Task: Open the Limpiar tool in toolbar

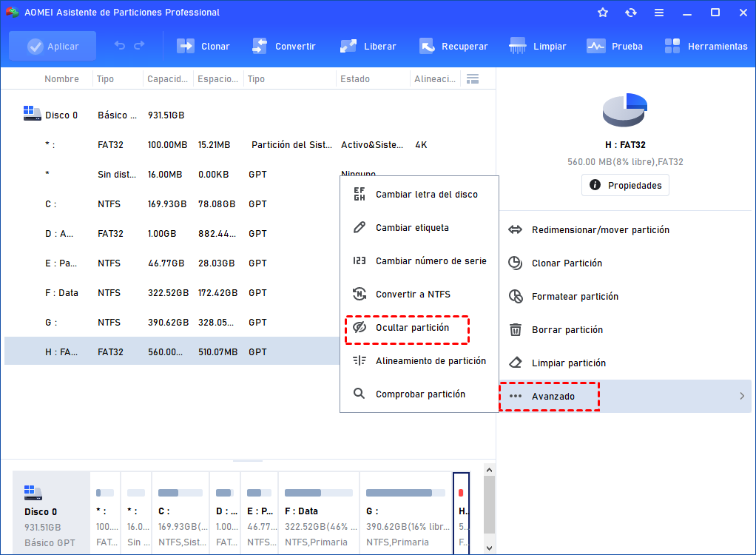Action: point(538,47)
